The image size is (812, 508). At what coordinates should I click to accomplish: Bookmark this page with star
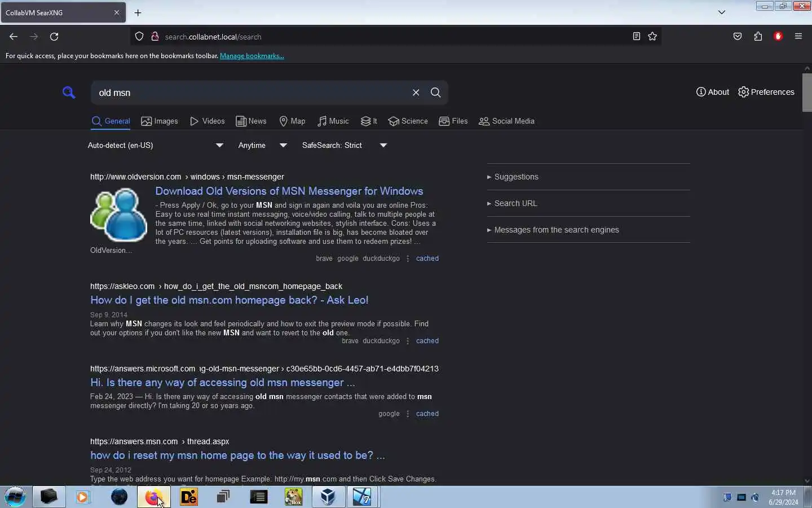click(x=652, y=37)
